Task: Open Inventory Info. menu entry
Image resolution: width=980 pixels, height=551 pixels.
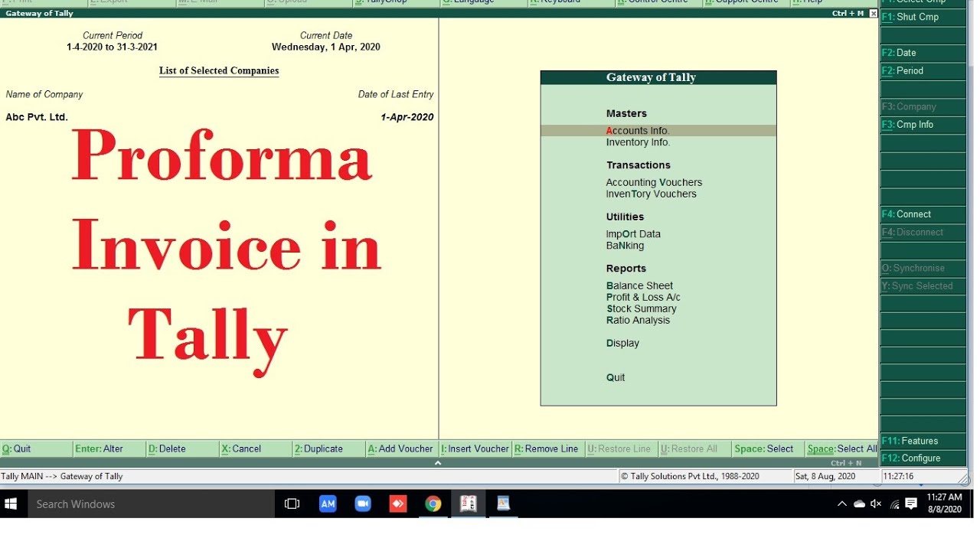Action: (x=638, y=142)
